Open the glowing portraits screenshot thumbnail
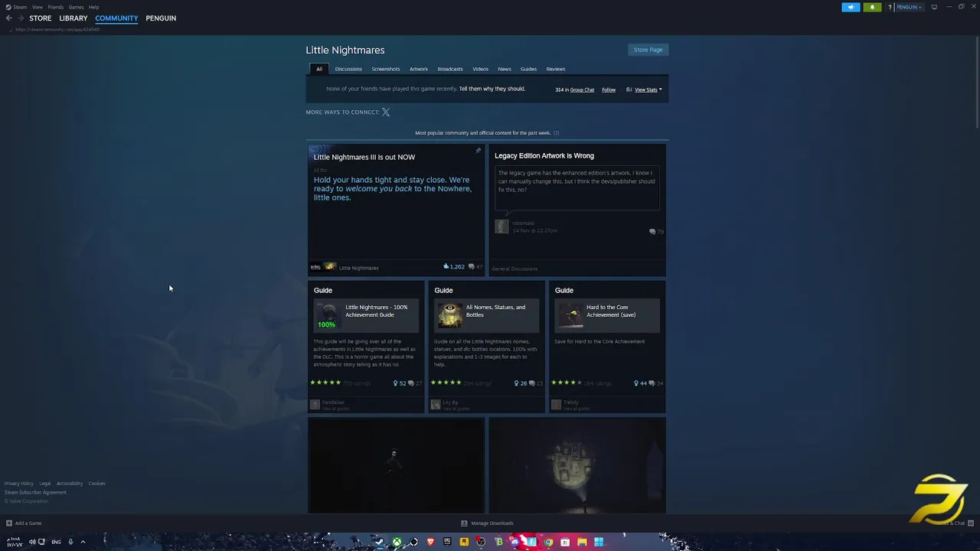980x551 pixels. 577,465
